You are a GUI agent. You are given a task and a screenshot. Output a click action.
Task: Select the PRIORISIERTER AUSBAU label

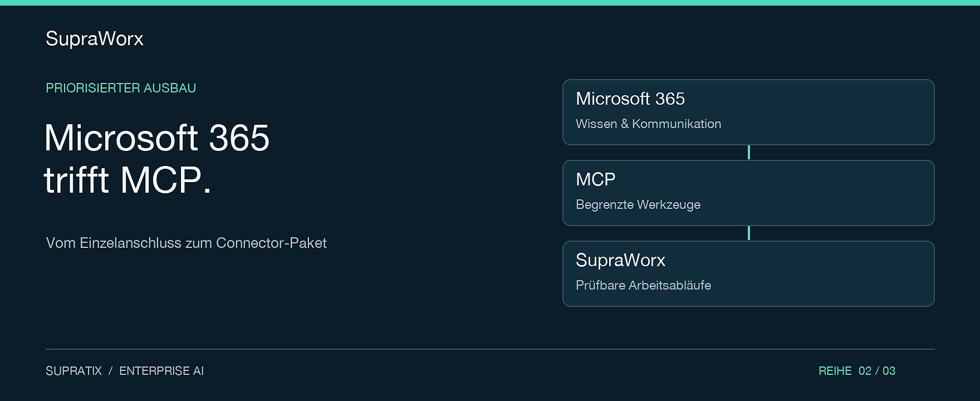coord(121,88)
